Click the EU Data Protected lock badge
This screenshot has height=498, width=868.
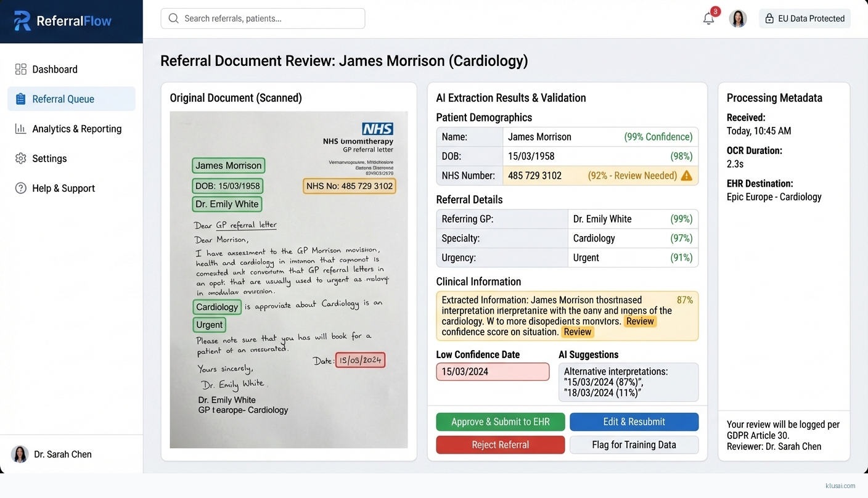(x=805, y=18)
